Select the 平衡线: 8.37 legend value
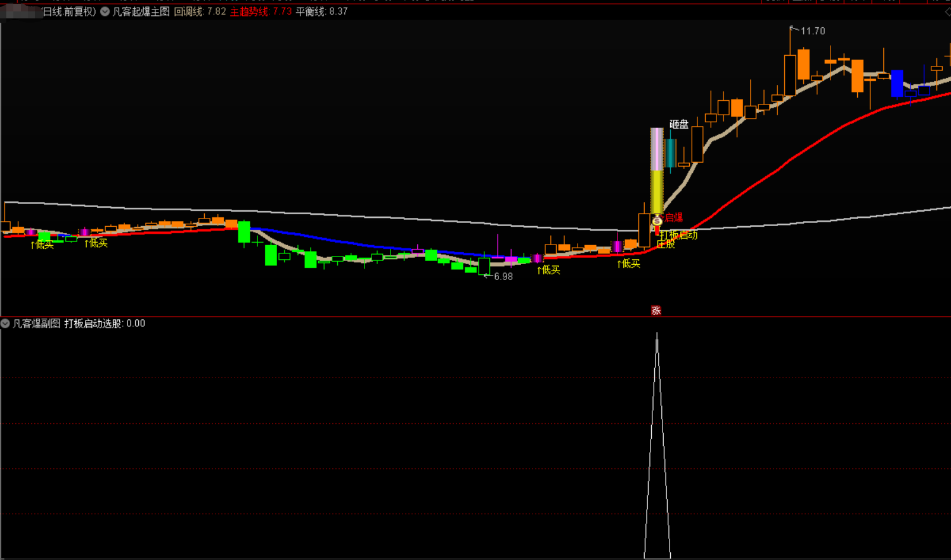The width and height of the screenshot is (951, 560). point(321,11)
